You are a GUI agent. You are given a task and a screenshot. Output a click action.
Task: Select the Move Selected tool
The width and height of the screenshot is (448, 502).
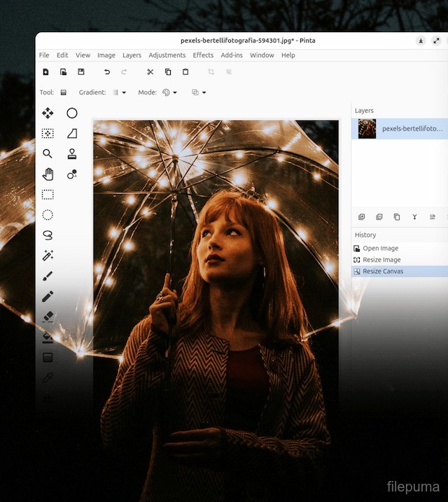pyautogui.click(x=48, y=113)
